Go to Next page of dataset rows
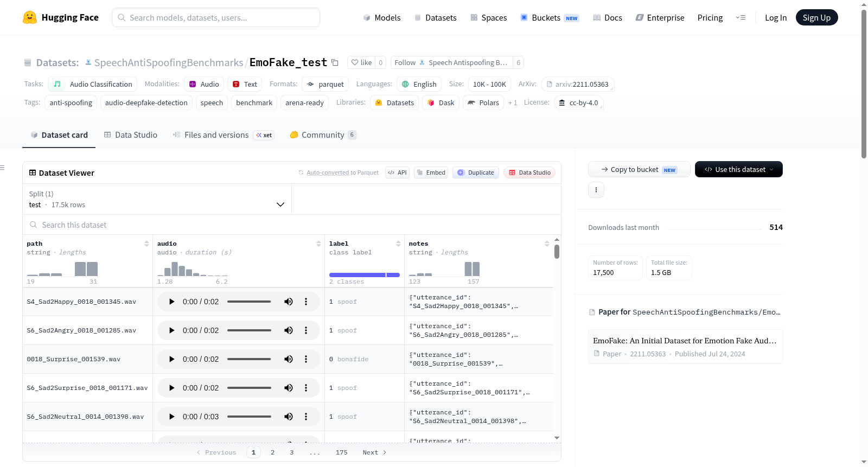 point(374,452)
